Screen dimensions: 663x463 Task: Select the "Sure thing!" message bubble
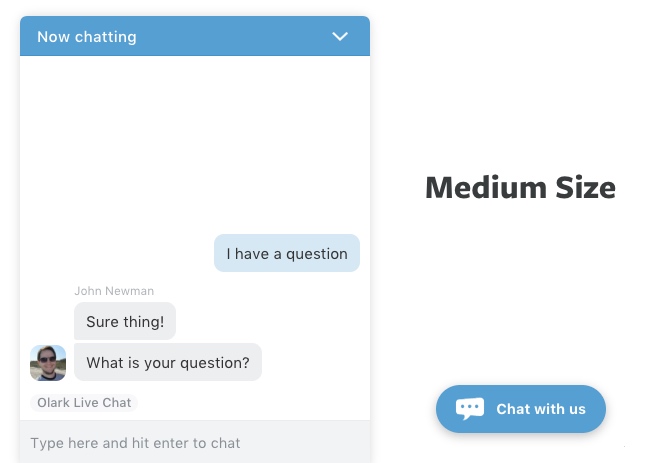click(x=125, y=321)
